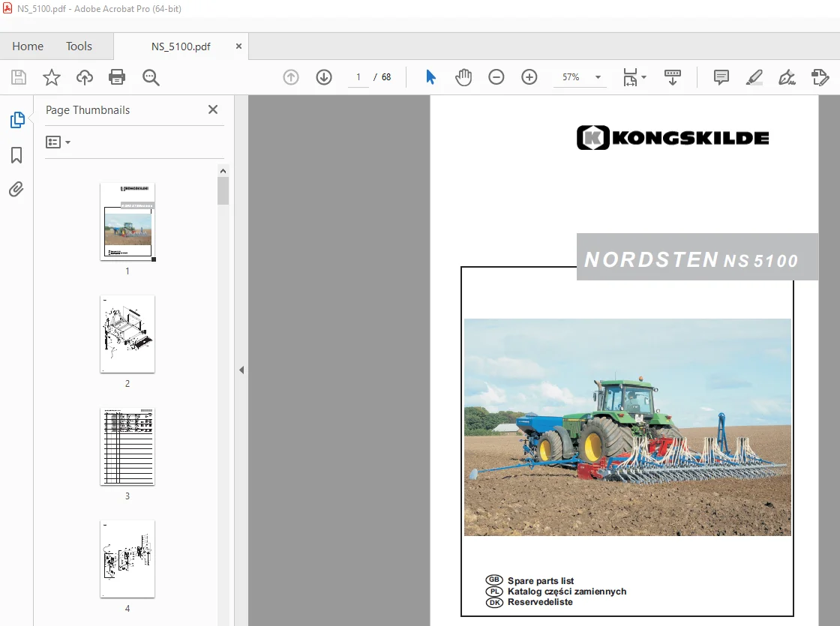Upload file to cloud icon
Screen dimensions: 840x626
pyautogui.click(x=84, y=78)
